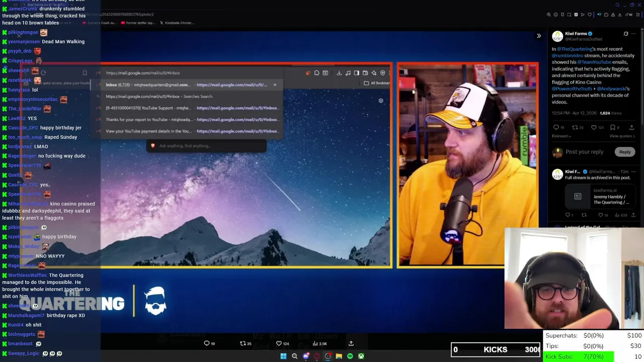The height and width of the screenshot is (362, 644).
Task: Reply icon in Kiwi Farms main tweet
Action: [x=556, y=127]
